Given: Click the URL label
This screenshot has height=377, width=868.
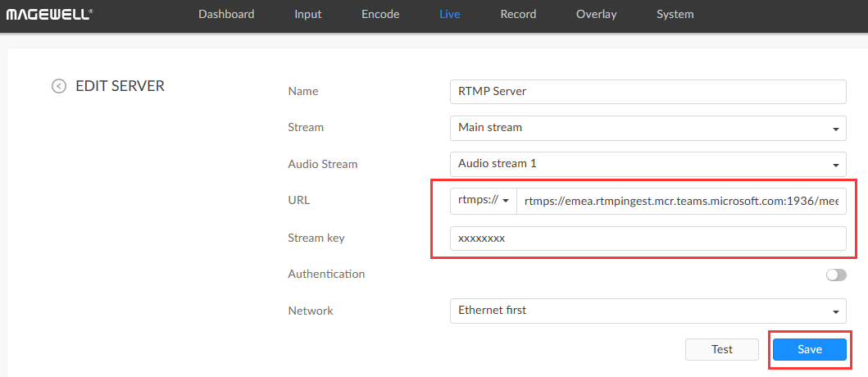Looking at the screenshot, I should (299, 201).
